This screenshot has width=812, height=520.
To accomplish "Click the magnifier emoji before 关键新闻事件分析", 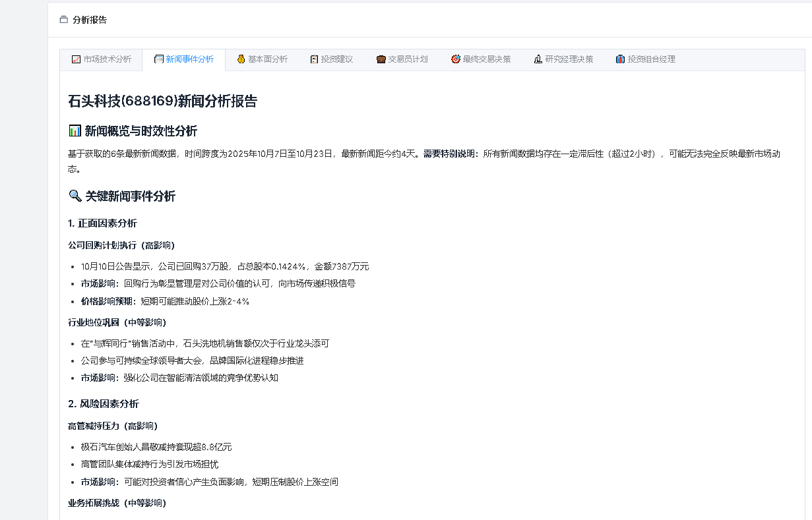I will pos(75,196).
